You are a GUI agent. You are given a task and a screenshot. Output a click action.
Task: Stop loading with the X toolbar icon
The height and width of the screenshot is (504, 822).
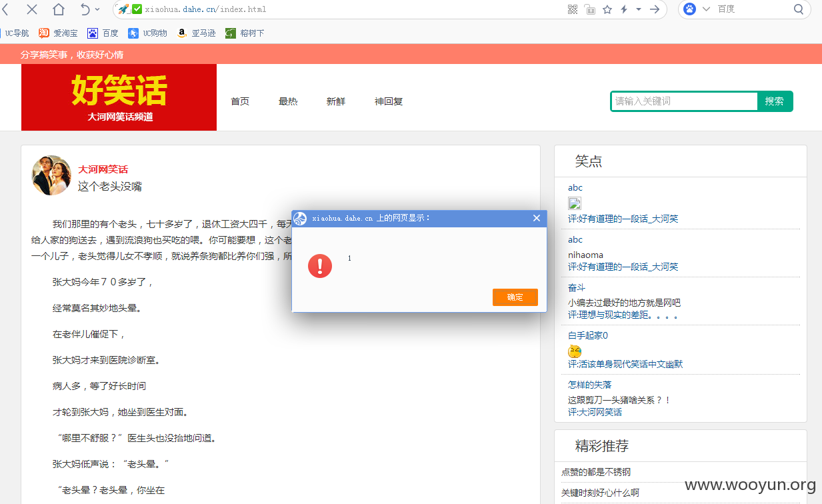coord(31,9)
